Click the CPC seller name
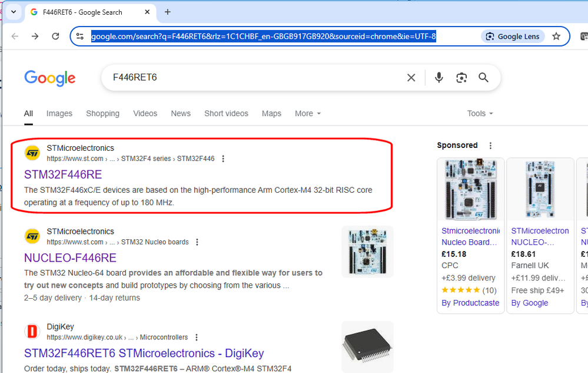This screenshot has width=588, height=373. 450,265
